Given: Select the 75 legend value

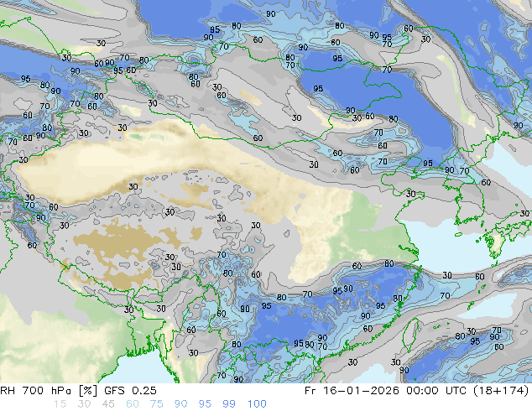Looking at the screenshot, I should click(156, 404).
